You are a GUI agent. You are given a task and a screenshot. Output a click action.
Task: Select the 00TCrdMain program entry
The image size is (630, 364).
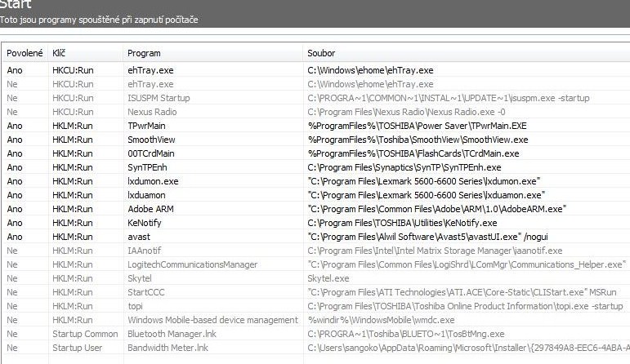[151, 153]
